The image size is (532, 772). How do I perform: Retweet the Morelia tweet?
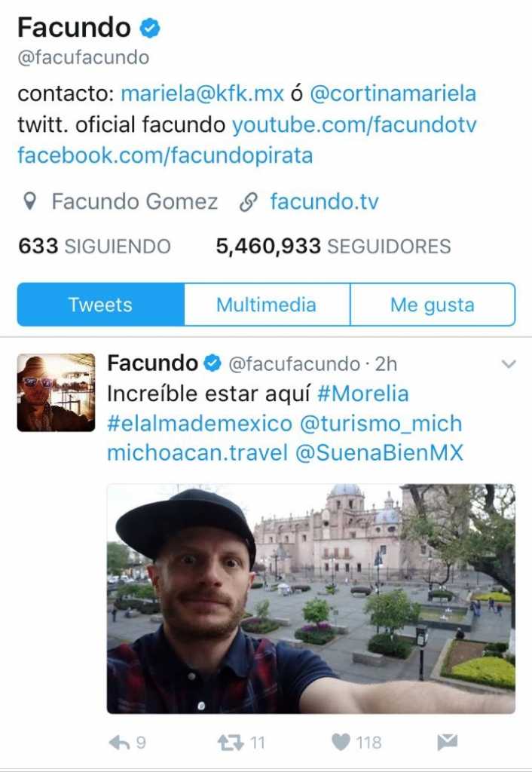(231, 742)
